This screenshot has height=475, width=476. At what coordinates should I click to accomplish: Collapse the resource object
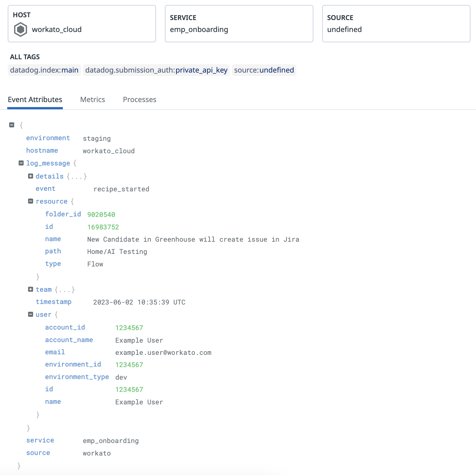tap(31, 201)
